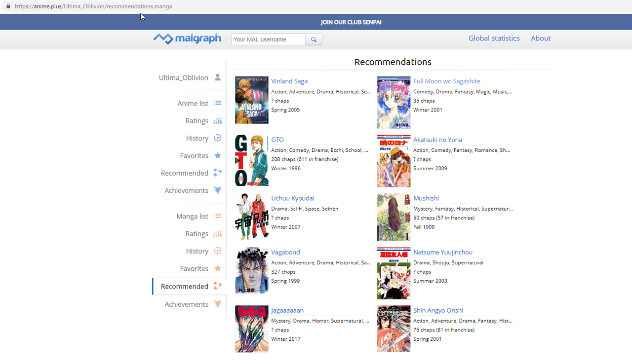Open the Anime list menu item
632x364 pixels.
coord(193,104)
